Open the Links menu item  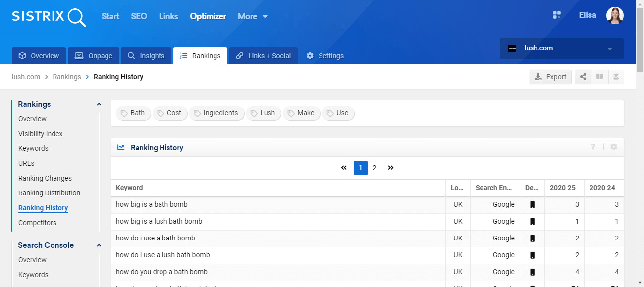click(168, 16)
